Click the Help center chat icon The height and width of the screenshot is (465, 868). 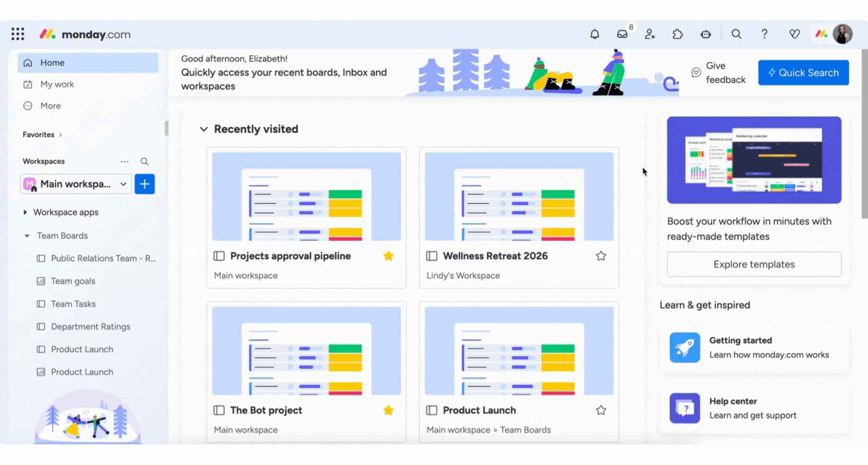(685, 408)
